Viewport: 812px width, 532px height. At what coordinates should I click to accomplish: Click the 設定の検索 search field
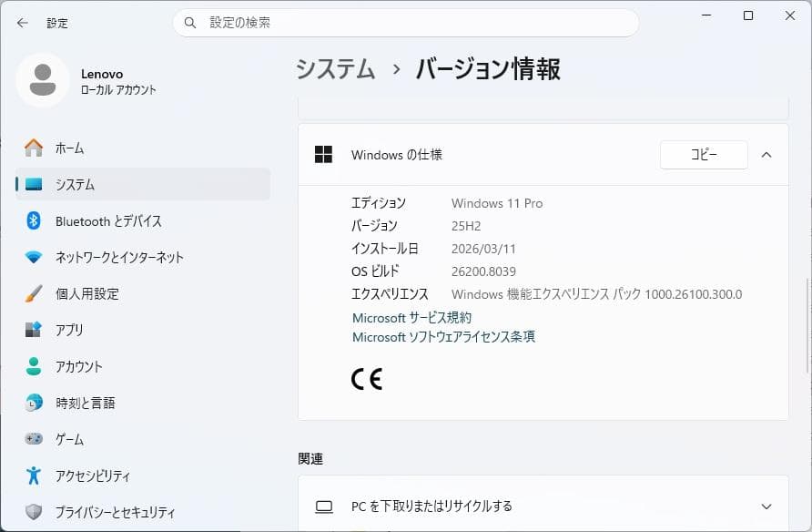click(405, 23)
